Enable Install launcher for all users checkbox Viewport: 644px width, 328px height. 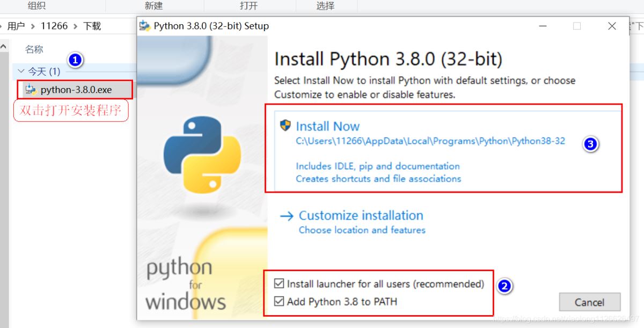click(x=280, y=284)
